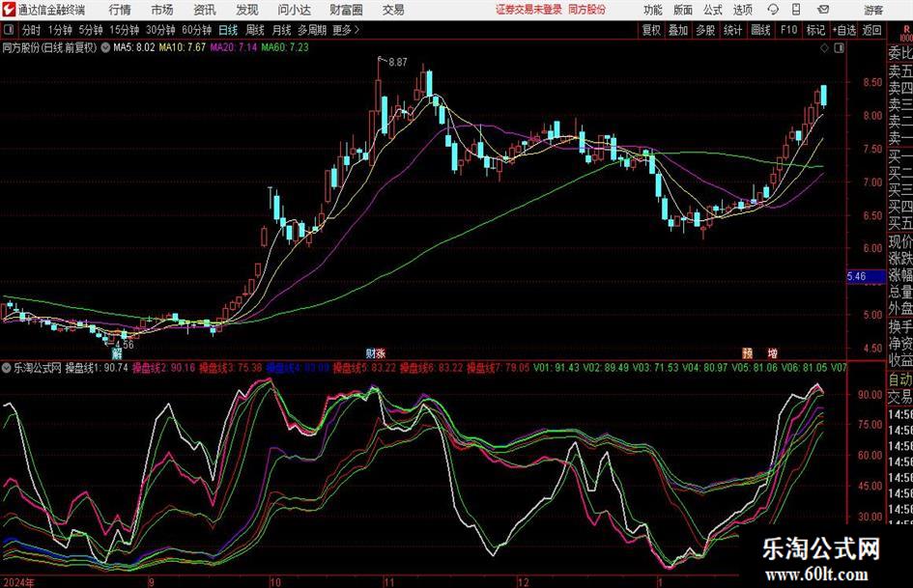
Task: Select the 5分钟 period
Action: point(91,30)
